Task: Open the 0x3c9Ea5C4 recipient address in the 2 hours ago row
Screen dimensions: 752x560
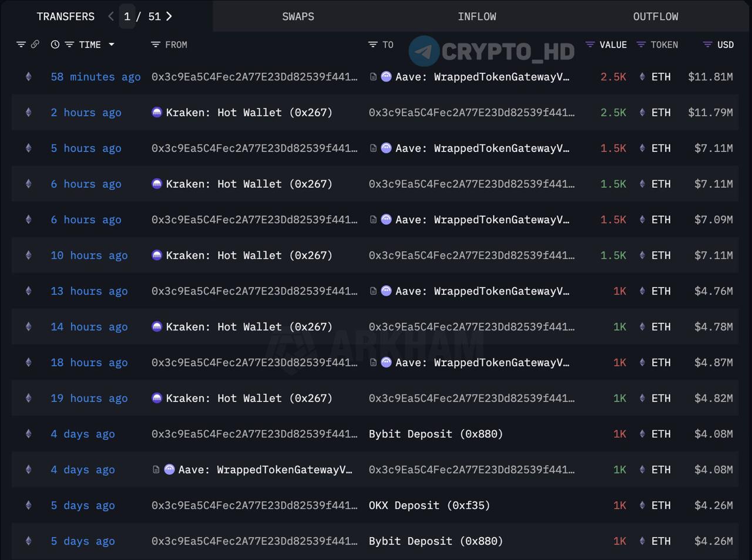Action: click(472, 113)
